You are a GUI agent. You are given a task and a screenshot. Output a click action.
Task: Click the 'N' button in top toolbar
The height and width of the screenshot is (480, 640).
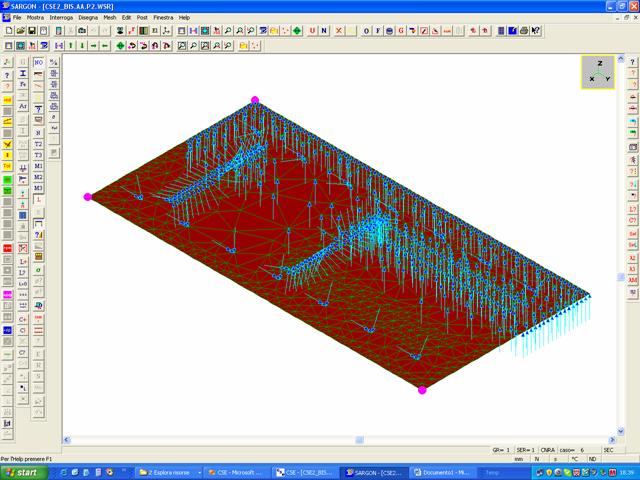[x=324, y=31]
